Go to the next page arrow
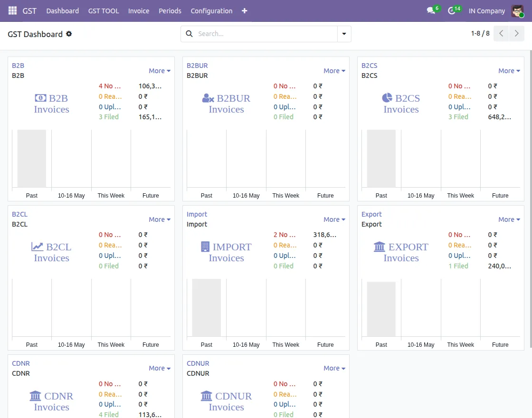The height and width of the screenshot is (418, 532). coord(516,33)
